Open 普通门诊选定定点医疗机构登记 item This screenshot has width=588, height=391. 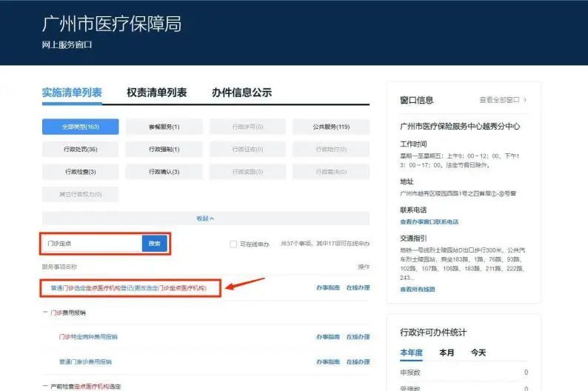[x=129, y=288]
